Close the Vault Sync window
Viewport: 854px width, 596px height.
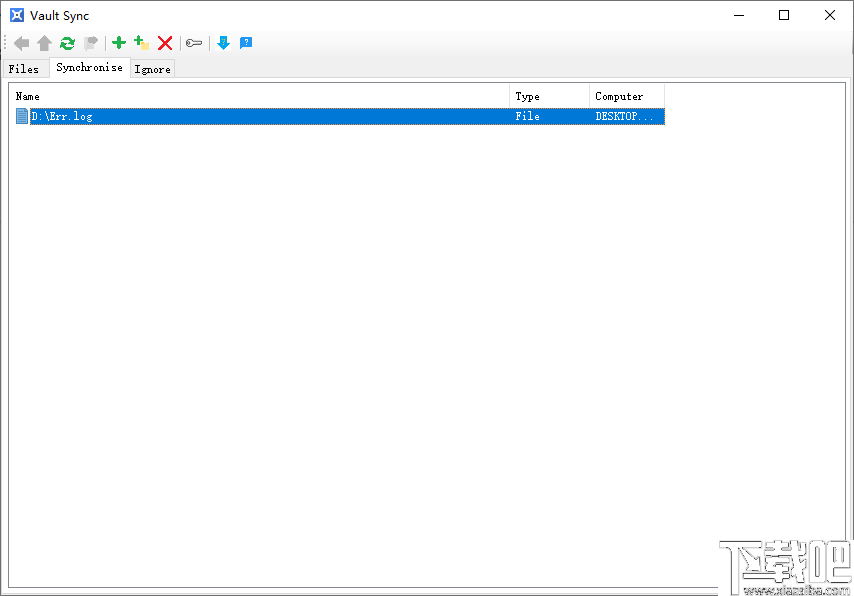(829, 15)
